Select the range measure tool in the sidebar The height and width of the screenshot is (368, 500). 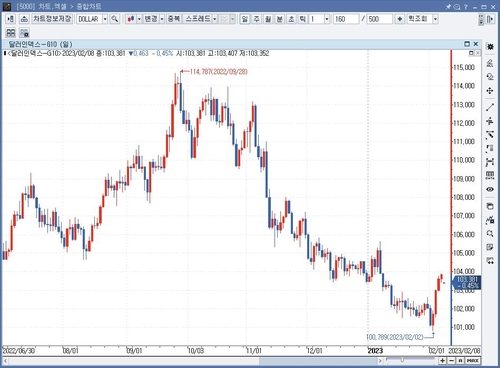coord(490,162)
